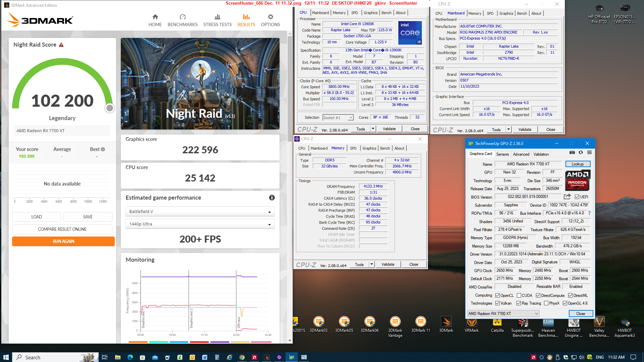The width and height of the screenshot is (644, 362).
Task: Open 3DMark 11 desktop shortcut
Action: 420,324
